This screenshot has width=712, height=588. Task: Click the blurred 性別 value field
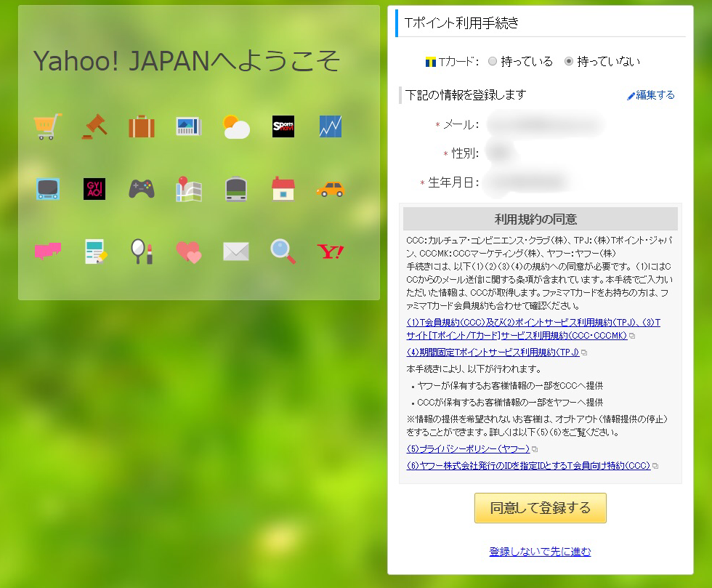click(501, 153)
